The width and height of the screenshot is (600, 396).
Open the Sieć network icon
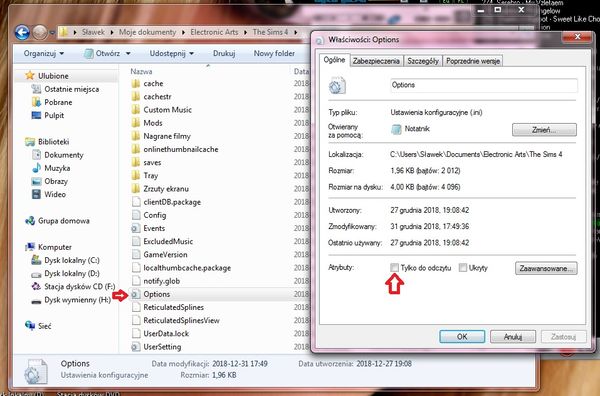click(x=30, y=326)
